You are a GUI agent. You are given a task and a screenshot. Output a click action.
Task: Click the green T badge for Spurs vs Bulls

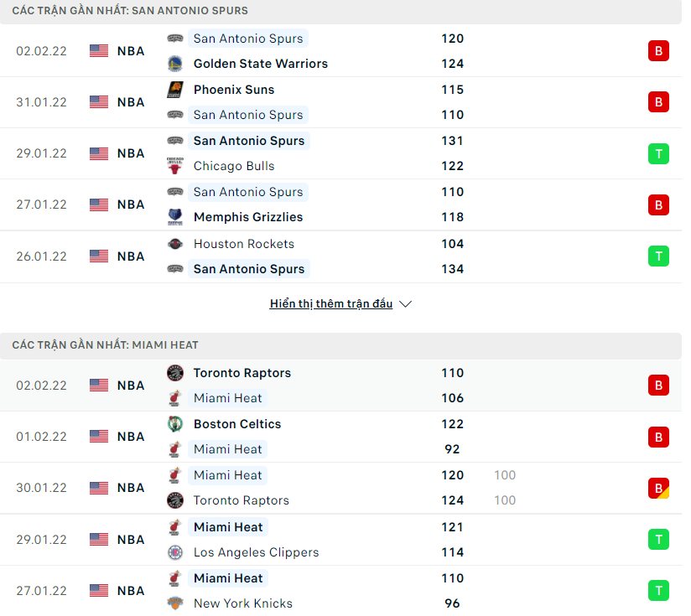click(x=658, y=153)
